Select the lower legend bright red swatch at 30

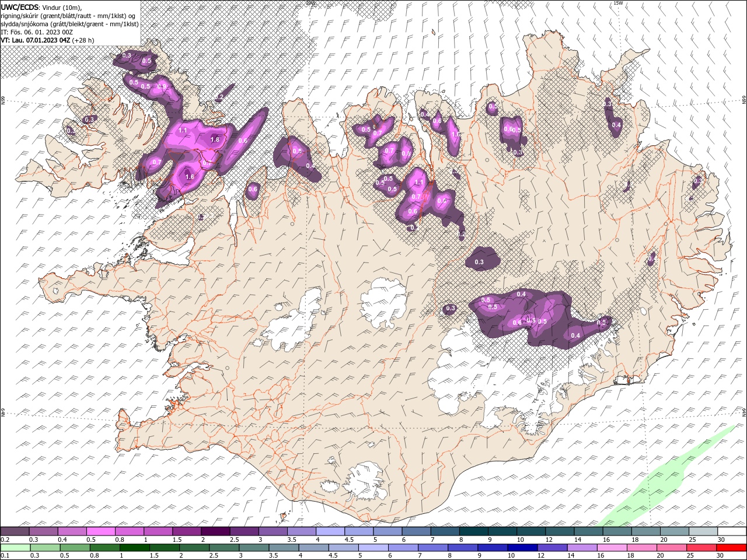click(732, 548)
